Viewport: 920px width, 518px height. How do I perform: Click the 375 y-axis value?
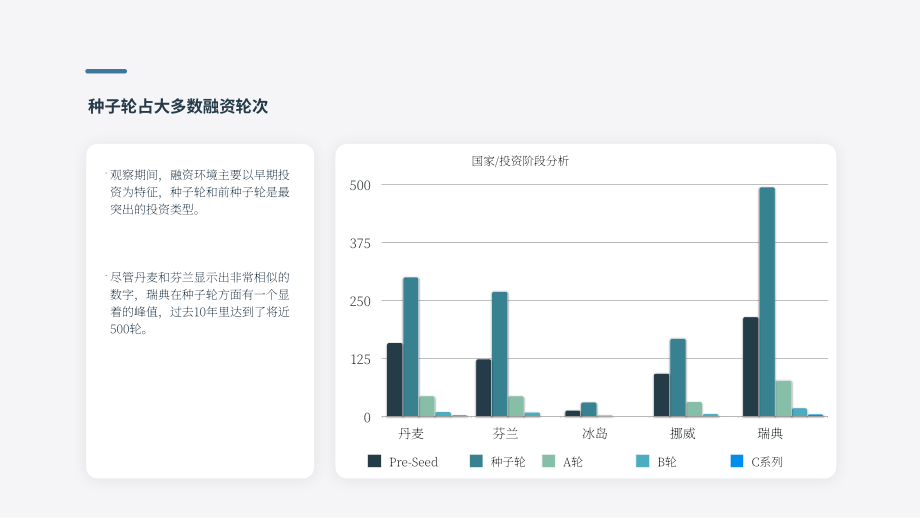(x=360, y=243)
